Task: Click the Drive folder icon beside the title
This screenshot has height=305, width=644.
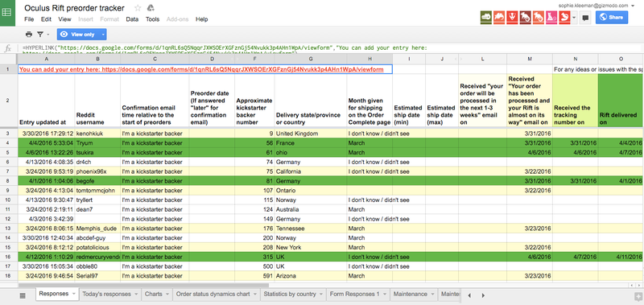Action: pyautogui.click(x=151, y=8)
